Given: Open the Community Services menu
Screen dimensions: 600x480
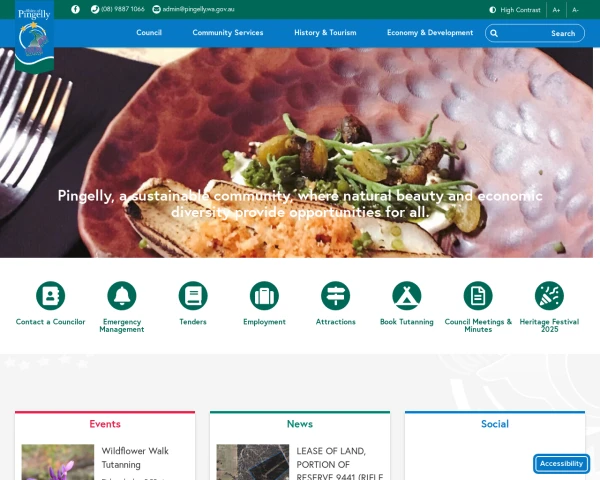Looking at the screenshot, I should (228, 33).
